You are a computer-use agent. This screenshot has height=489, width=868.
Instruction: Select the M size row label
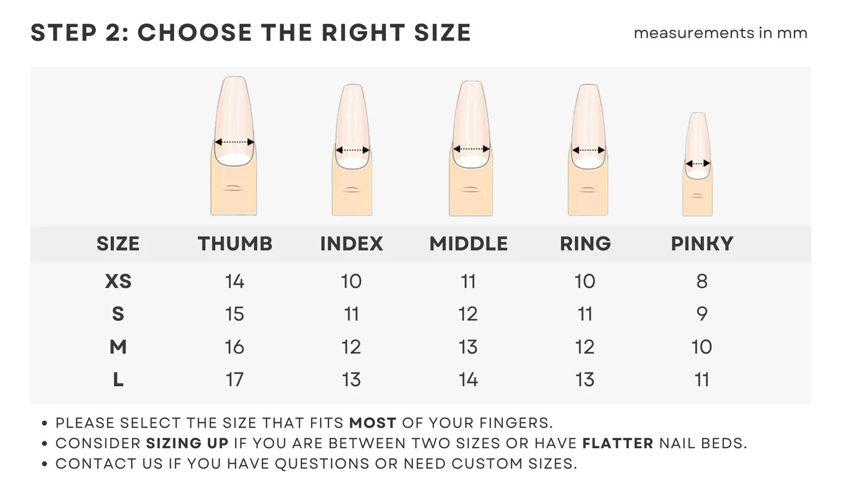pos(118,347)
